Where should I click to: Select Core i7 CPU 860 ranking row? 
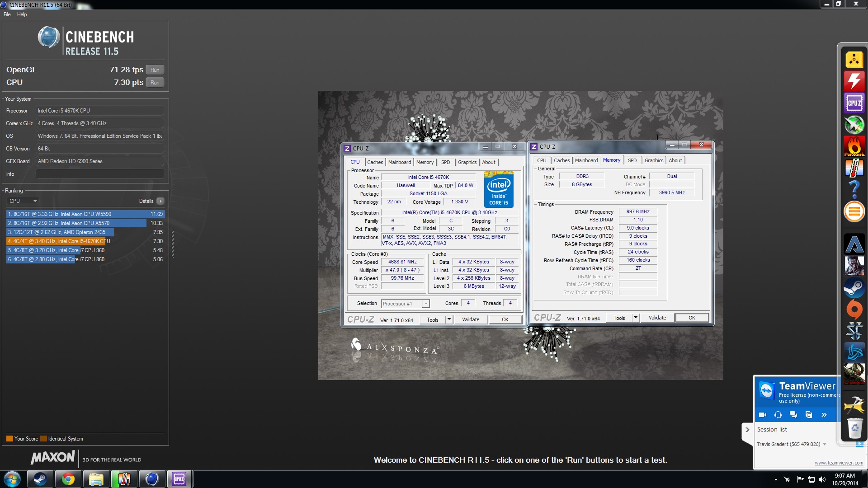[85, 259]
